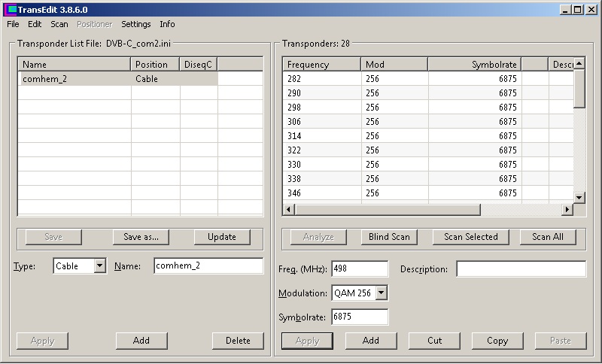Click the Copy button for transponders
The height and width of the screenshot is (364, 602).
[x=497, y=341]
